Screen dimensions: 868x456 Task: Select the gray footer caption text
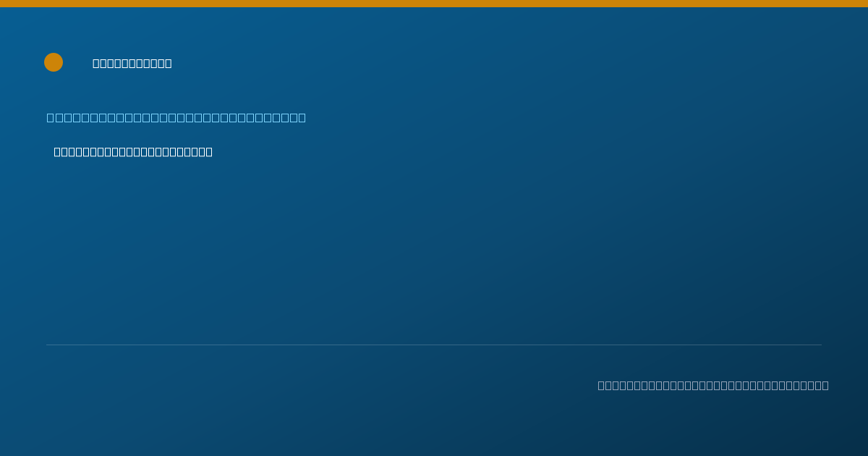click(x=713, y=385)
